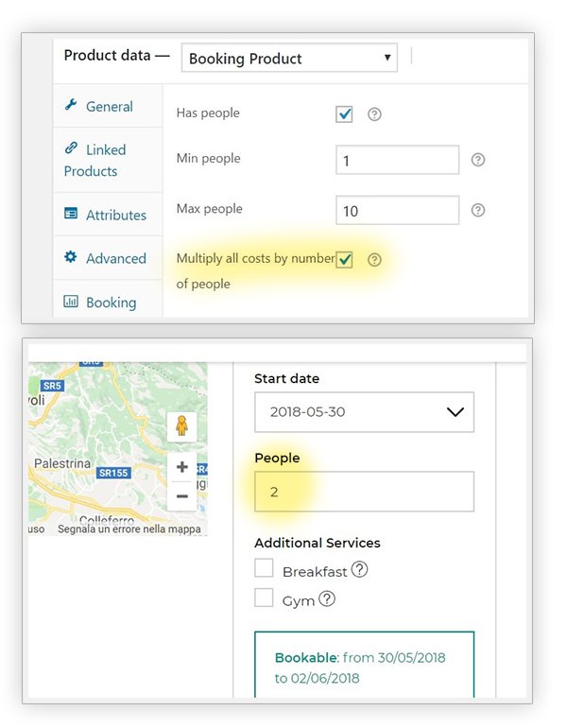Click Segnala un errore nella mappa link
The width and height of the screenshot is (567, 728).
coord(129,529)
